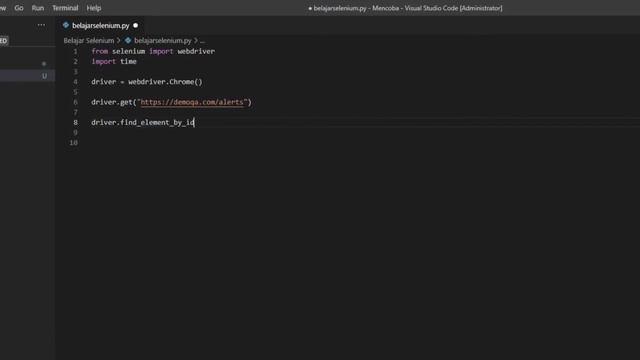The image size is (640, 360).
Task: Click the Python icon in the breadcrumb
Action: tap(128, 40)
